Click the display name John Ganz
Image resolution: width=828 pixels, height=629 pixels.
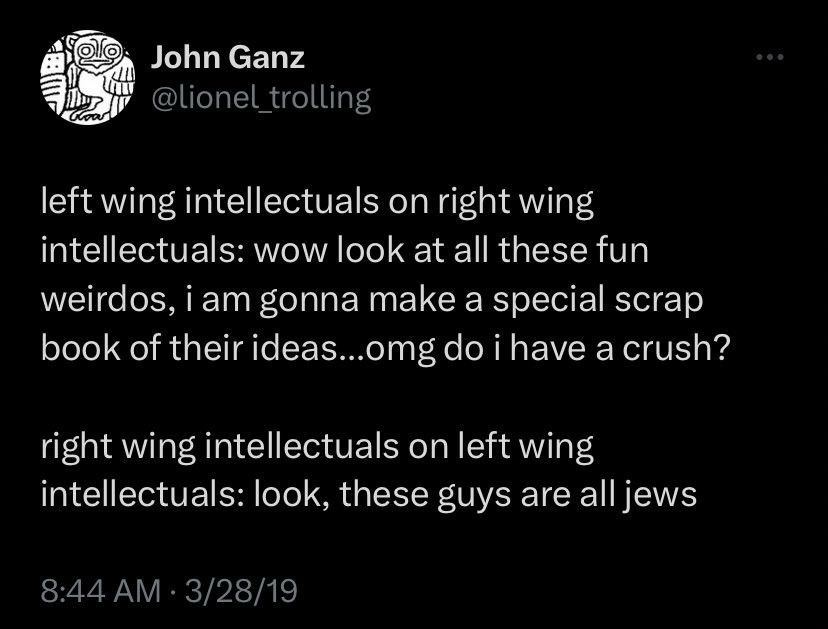point(226,57)
